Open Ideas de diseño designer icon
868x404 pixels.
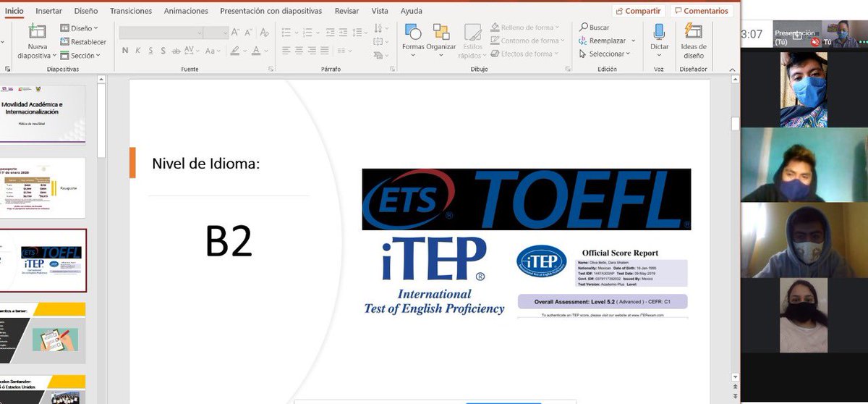(693, 32)
